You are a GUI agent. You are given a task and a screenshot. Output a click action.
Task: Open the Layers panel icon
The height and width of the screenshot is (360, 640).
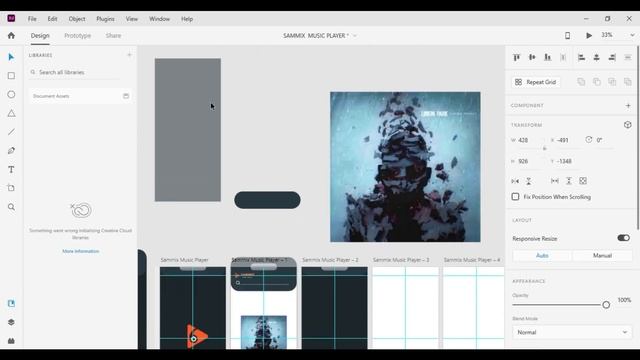click(11, 322)
